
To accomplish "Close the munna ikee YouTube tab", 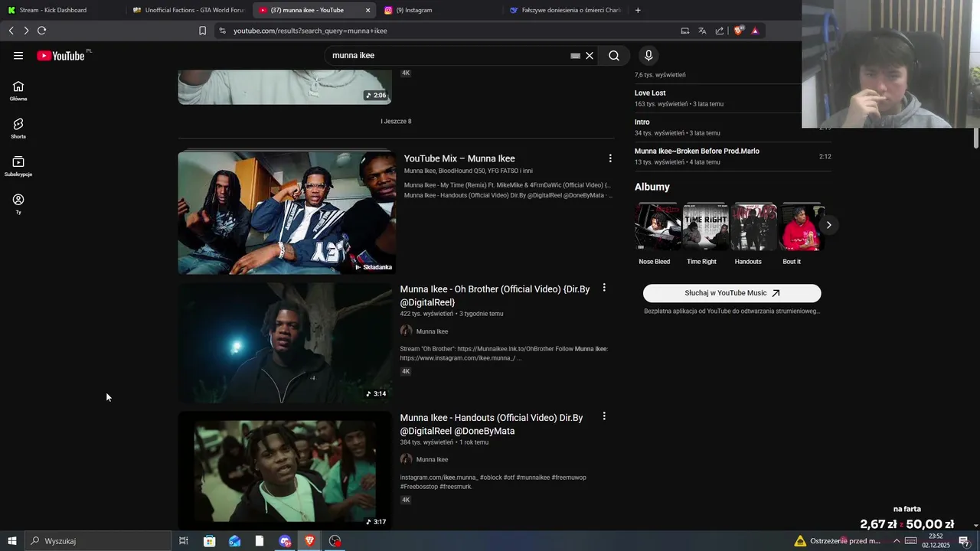I will (367, 10).
